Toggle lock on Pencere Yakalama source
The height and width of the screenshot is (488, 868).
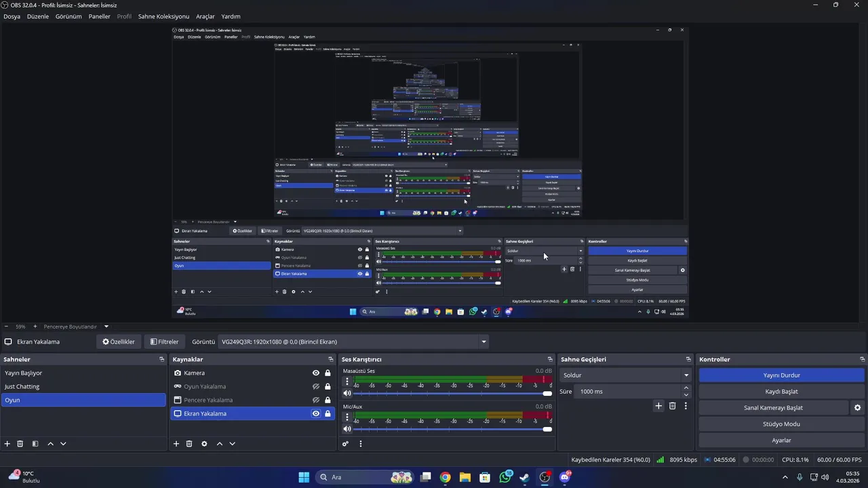328,400
